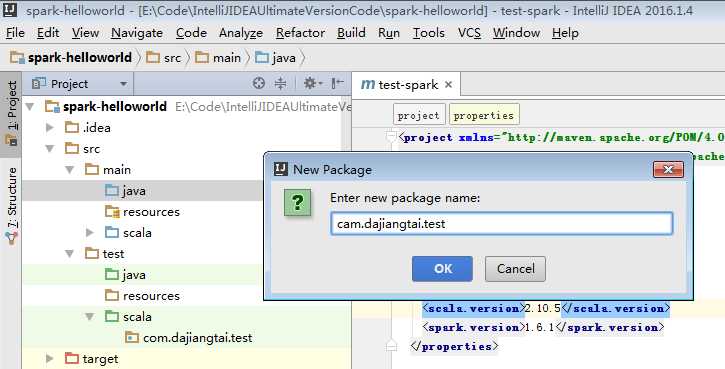Open the Code menu

[x=191, y=33]
